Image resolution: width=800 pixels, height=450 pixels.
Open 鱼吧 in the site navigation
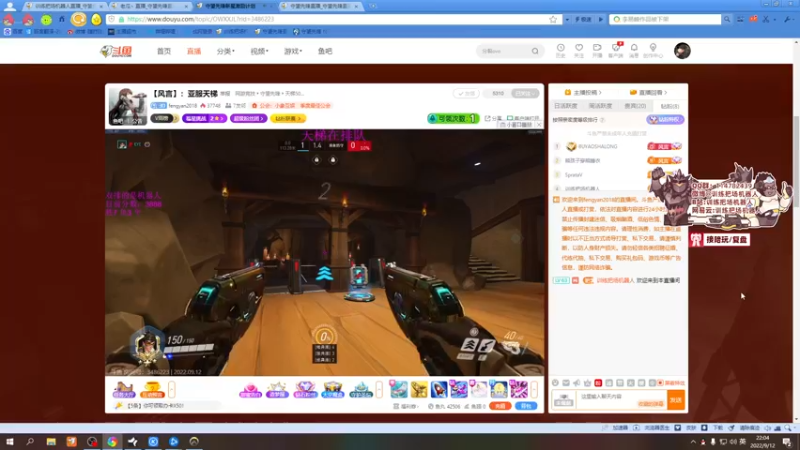[325, 51]
